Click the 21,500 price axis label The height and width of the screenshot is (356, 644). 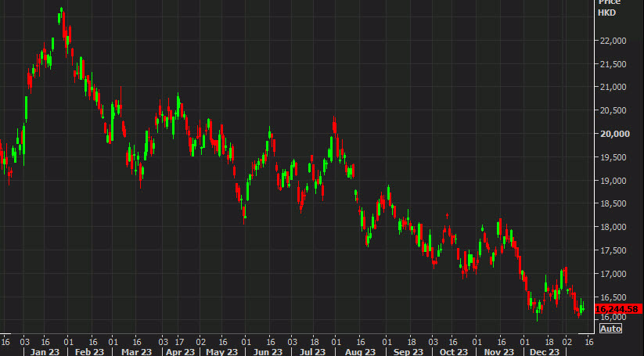(615, 64)
